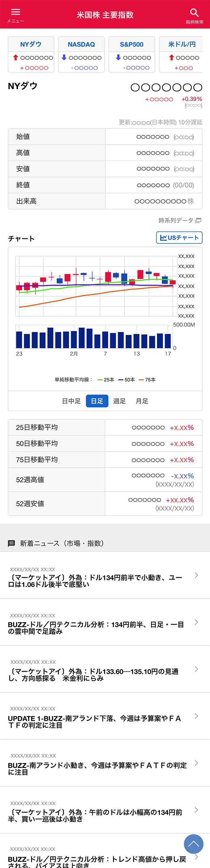
Task: Open the US chart button
Action: point(179,238)
